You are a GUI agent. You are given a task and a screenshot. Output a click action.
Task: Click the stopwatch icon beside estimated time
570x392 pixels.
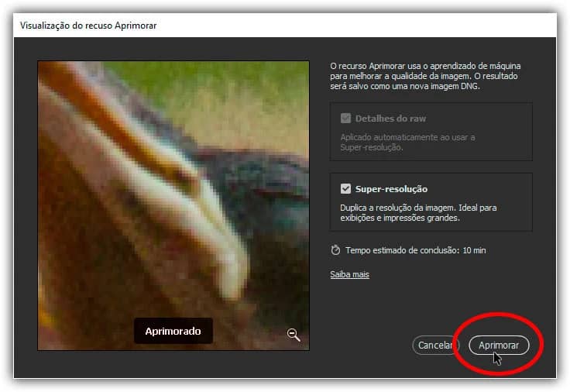coord(335,250)
